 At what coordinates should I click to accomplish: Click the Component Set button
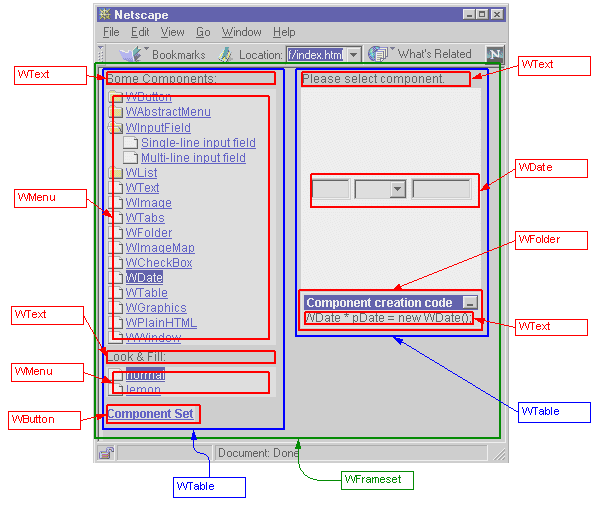coord(151,413)
